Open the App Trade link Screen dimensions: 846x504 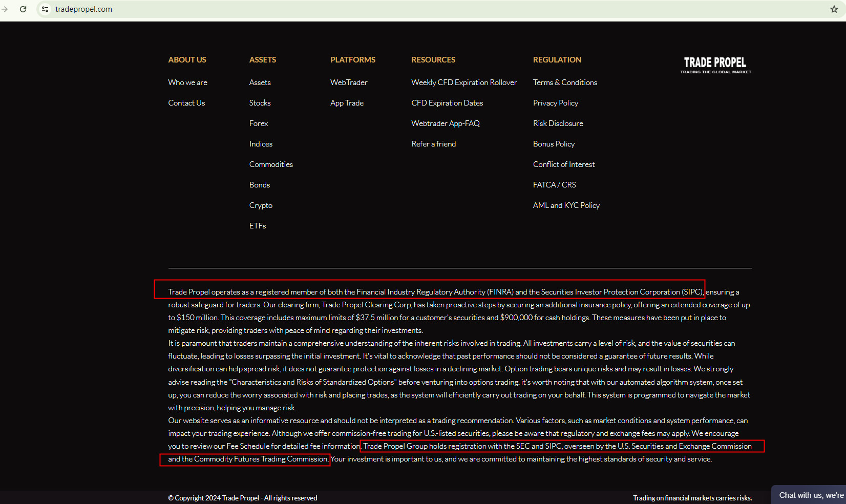tap(347, 103)
